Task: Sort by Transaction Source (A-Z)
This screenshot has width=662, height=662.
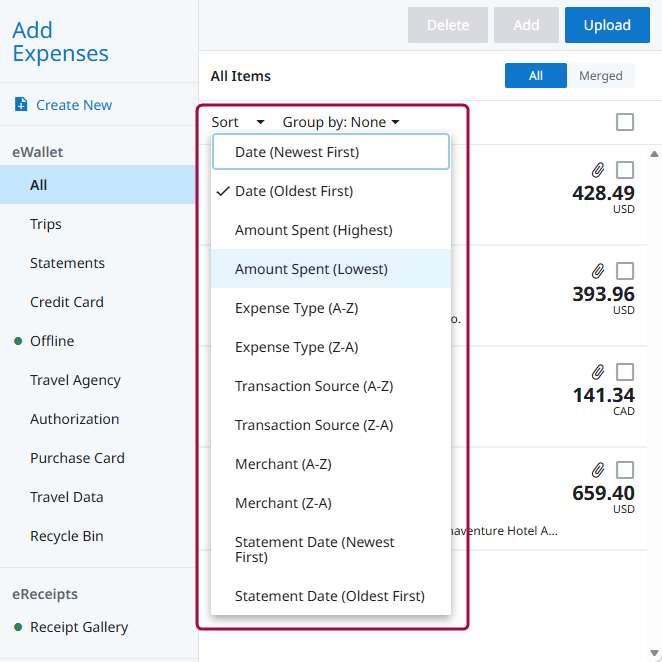Action: [x=331, y=386]
